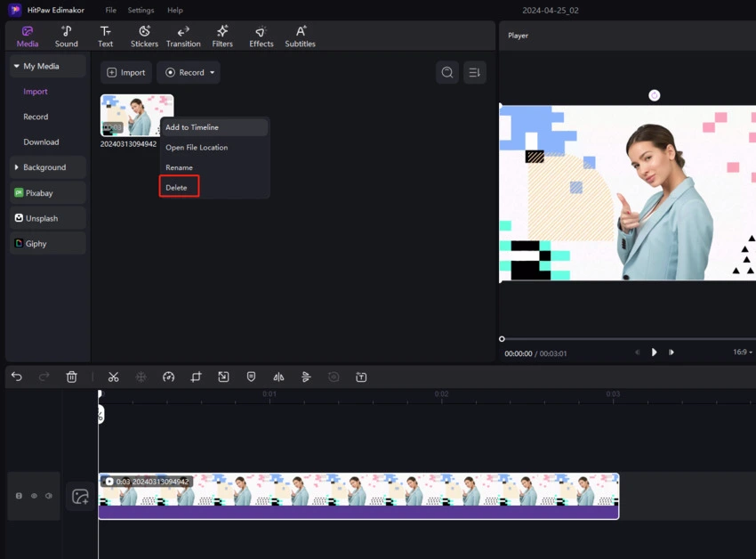The image size is (756, 559).
Task: Toggle the track lock icon
Action: 19,496
